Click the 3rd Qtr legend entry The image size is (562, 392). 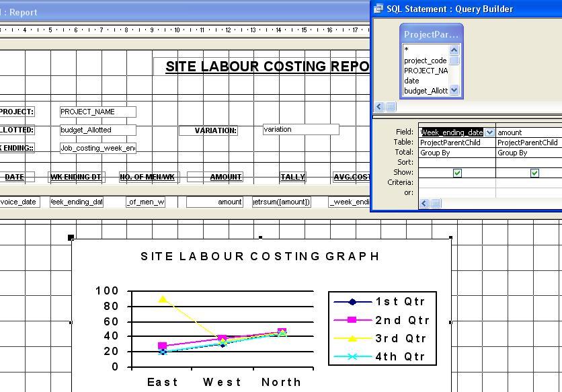380,338
